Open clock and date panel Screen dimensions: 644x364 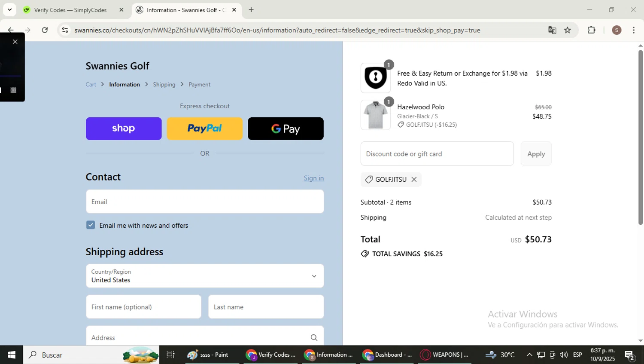click(x=602, y=355)
